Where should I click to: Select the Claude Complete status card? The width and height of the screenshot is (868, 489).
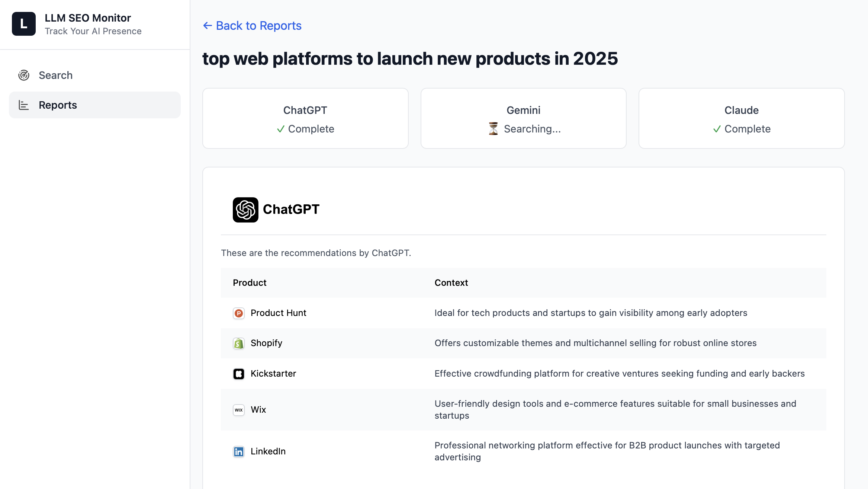[741, 118]
